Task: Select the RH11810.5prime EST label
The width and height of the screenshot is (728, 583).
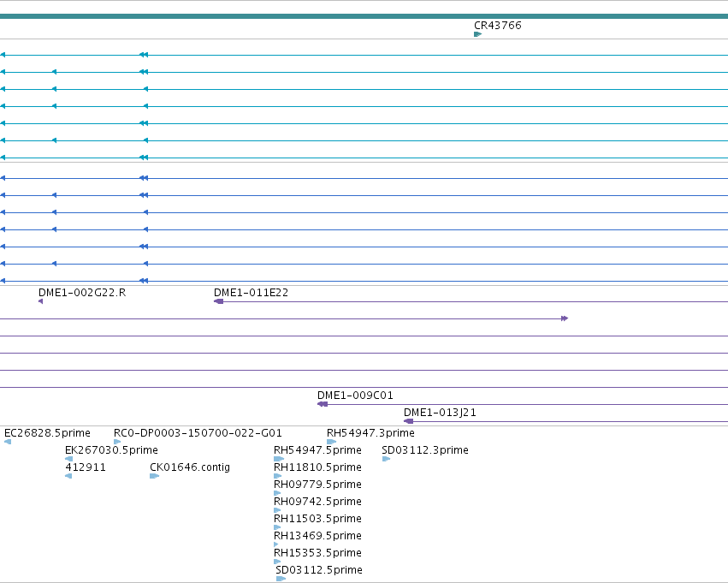Action: (x=317, y=467)
